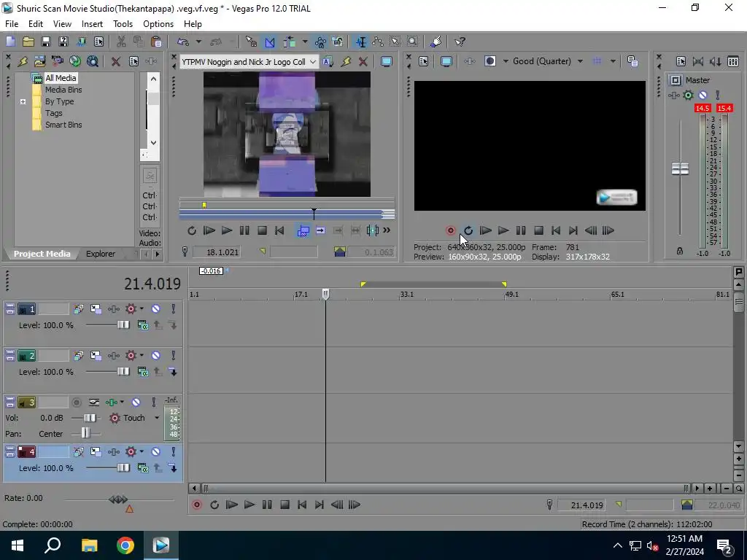Click track 1 Level slider handle

(x=123, y=324)
